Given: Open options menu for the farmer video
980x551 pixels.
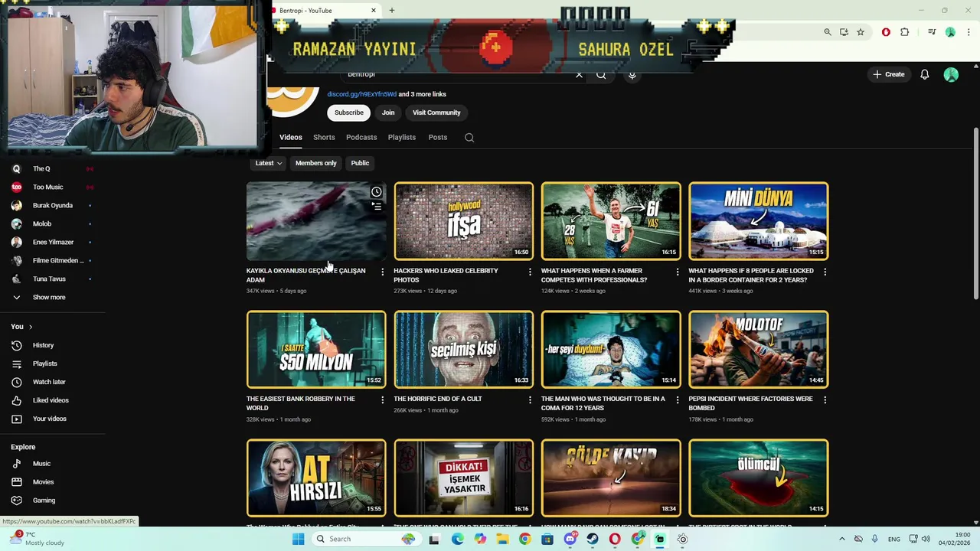Looking at the screenshot, I should 677,272.
